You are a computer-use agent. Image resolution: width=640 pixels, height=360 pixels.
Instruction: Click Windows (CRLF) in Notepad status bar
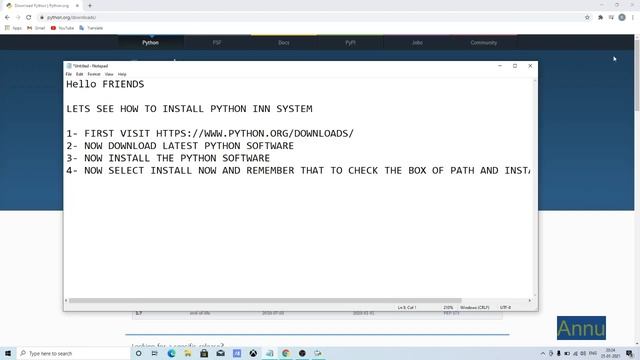coord(475,307)
